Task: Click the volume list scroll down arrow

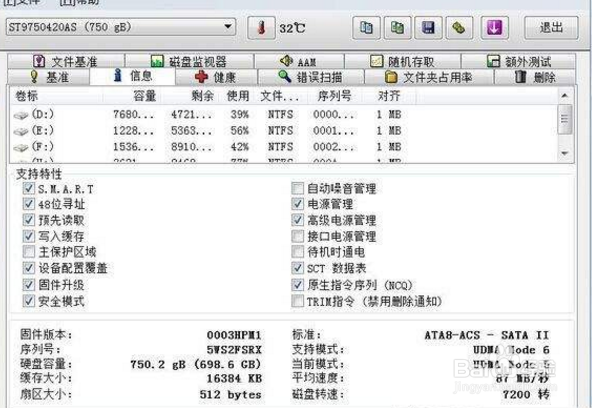Action: tap(564, 153)
